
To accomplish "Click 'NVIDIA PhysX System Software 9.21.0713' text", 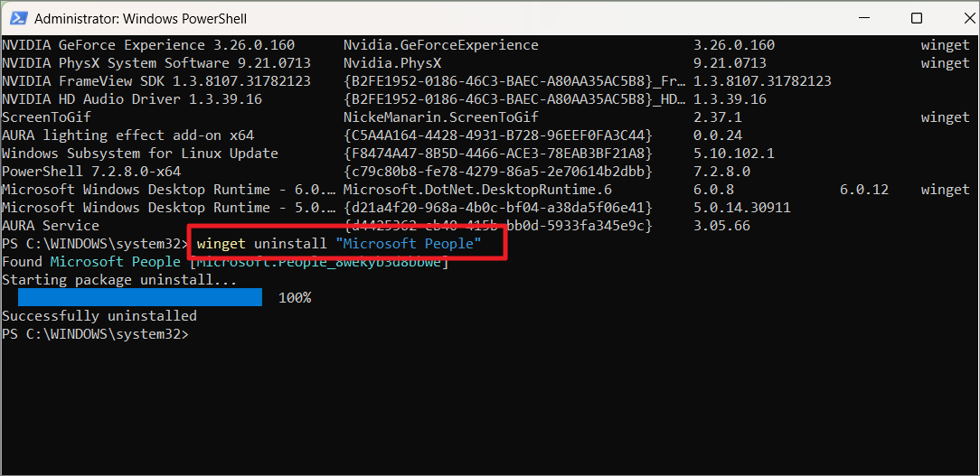I will click(157, 63).
